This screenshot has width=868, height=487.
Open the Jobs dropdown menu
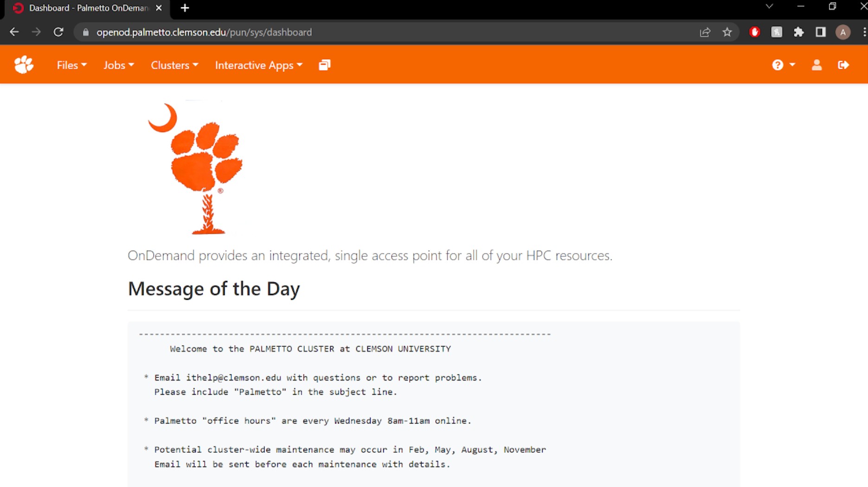pyautogui.click(x=118, y=65)
